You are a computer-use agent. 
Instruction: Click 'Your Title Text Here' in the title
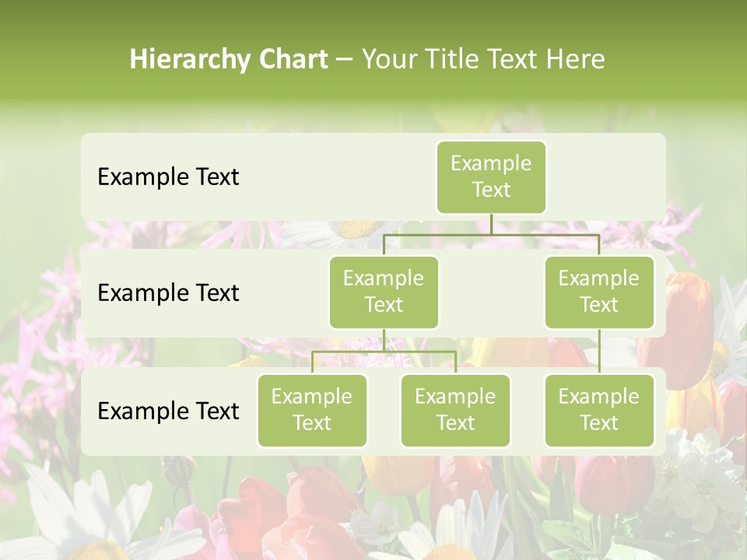483,59
